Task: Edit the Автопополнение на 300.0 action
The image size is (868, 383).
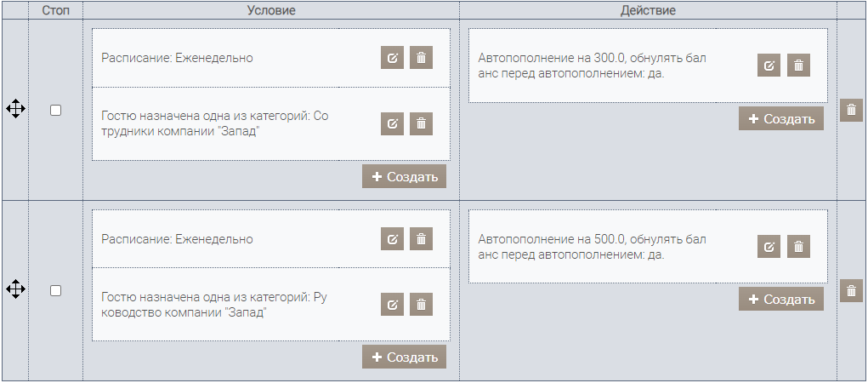Action: tap(769, 66)
